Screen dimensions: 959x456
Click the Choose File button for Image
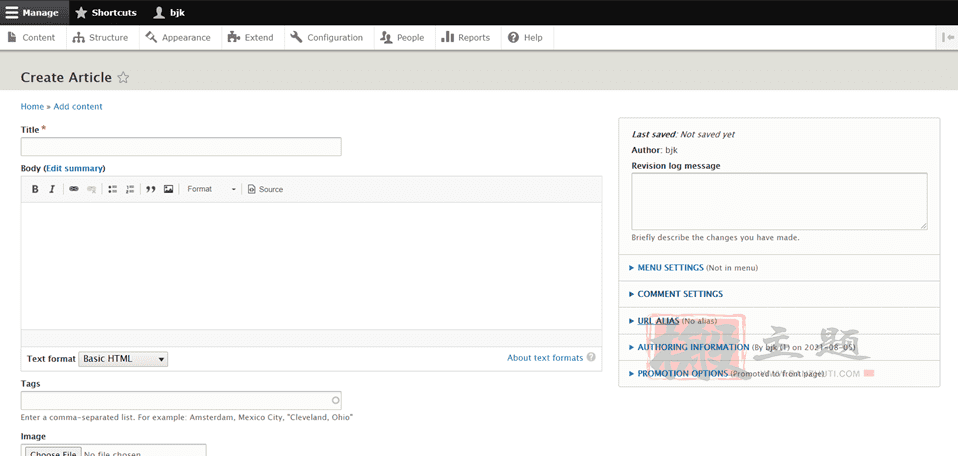coord(53,453)
